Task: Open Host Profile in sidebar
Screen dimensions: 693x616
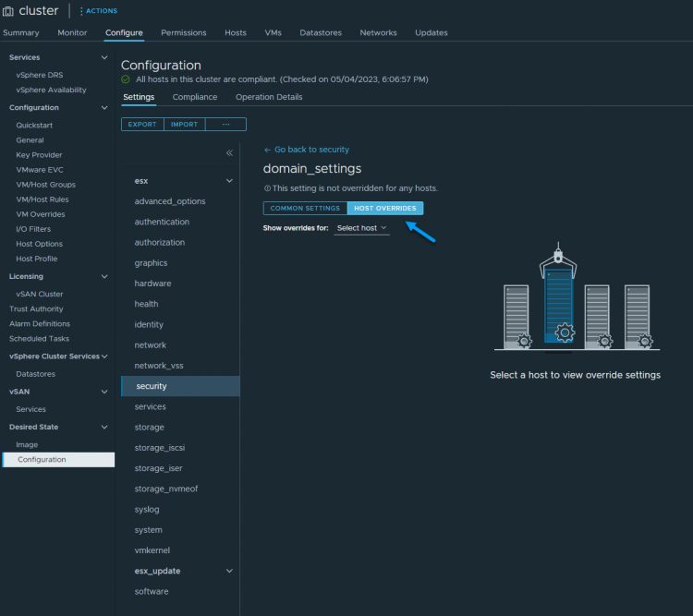Action: (x=37, y=259)
